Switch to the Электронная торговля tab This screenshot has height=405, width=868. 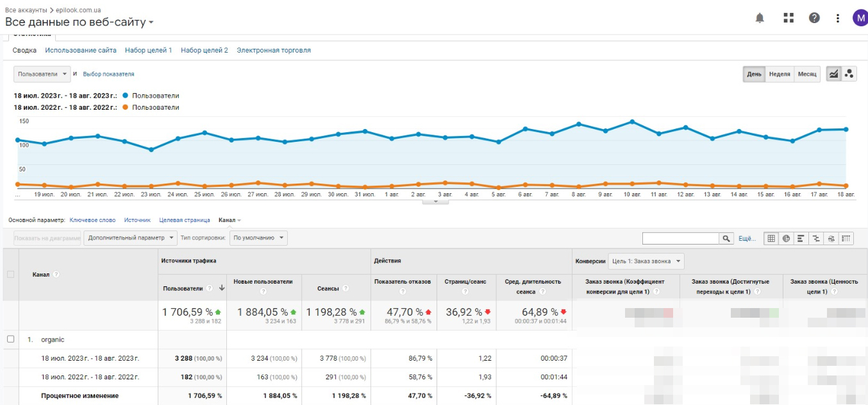(x=274, y=50)
